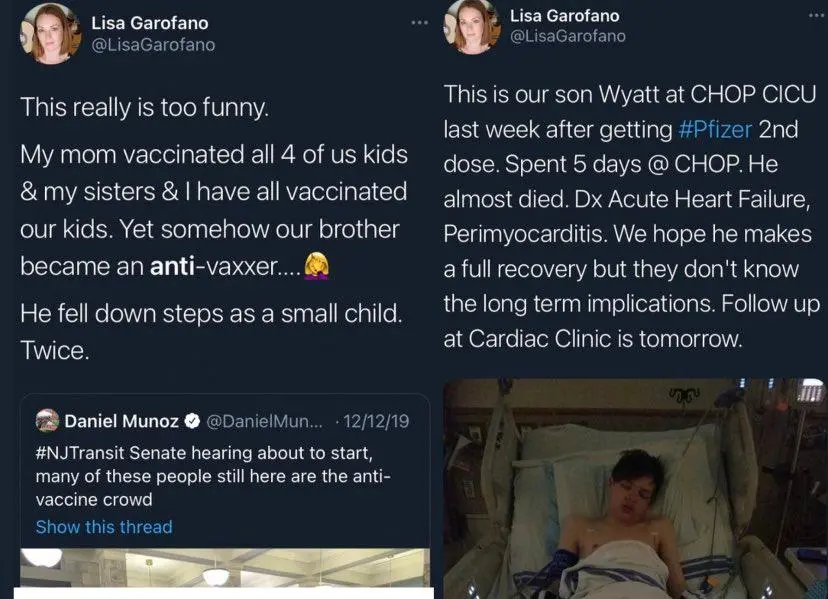This screenshot has width=828, height=599.
Task: Click the @LisaGarofano handle on the right tweet
Action: pyautogui.click(x=567, y=36)
